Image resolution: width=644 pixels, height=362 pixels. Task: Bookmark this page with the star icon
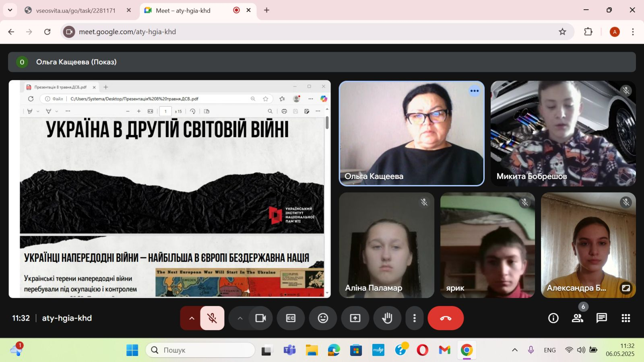click(562, 32)
